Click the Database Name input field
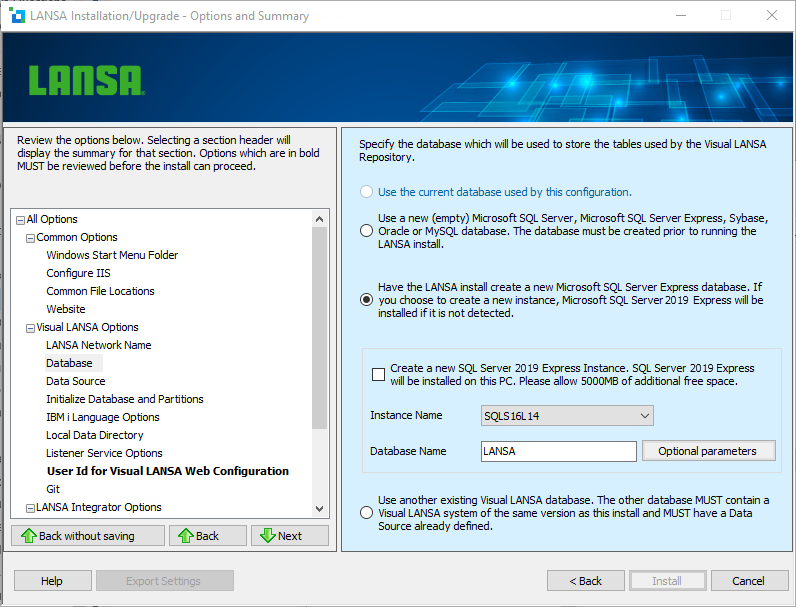Image resolution: width=796 pixels, height=607 pixels. pyautogui.click(x=558, y=451)
